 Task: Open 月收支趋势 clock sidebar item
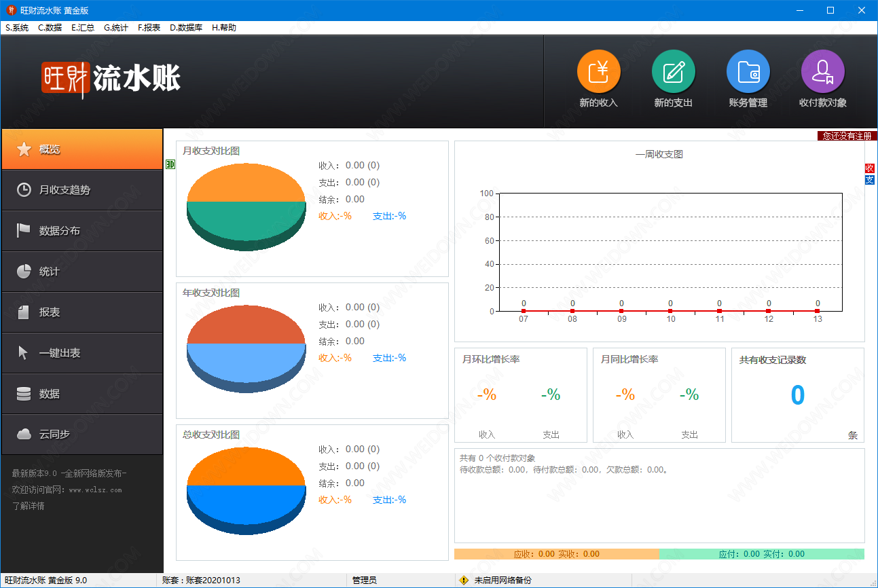82,190
